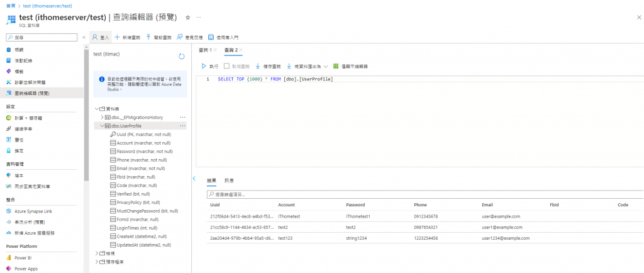This screenshot has height=273, width=644.
Task: Select the Messages (訊息) tab
Action: [229, 181]
